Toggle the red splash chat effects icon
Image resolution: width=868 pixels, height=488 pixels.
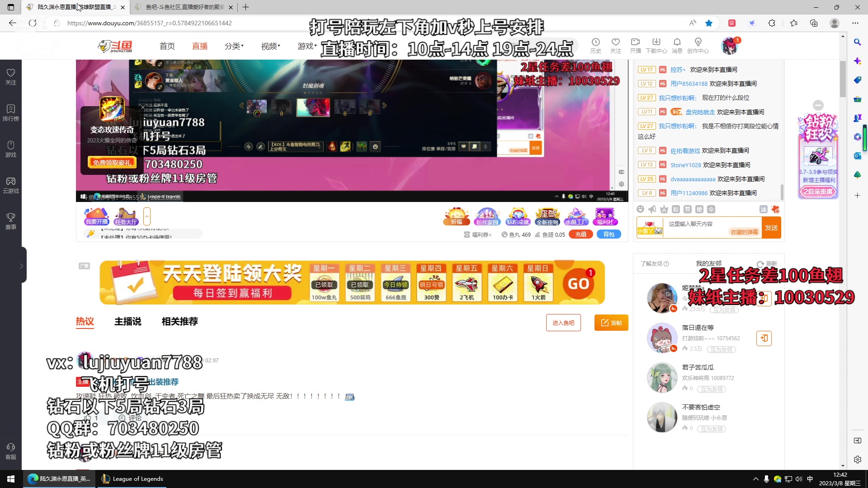click(x=775, y=209)
